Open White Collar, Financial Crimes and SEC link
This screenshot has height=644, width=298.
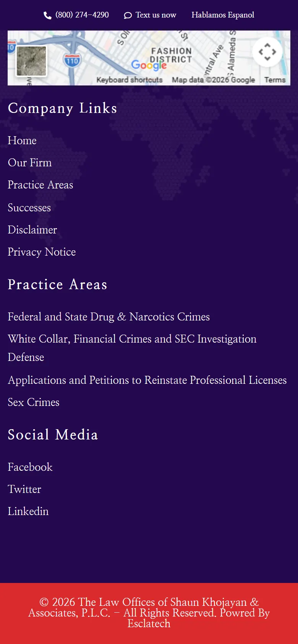132,348
